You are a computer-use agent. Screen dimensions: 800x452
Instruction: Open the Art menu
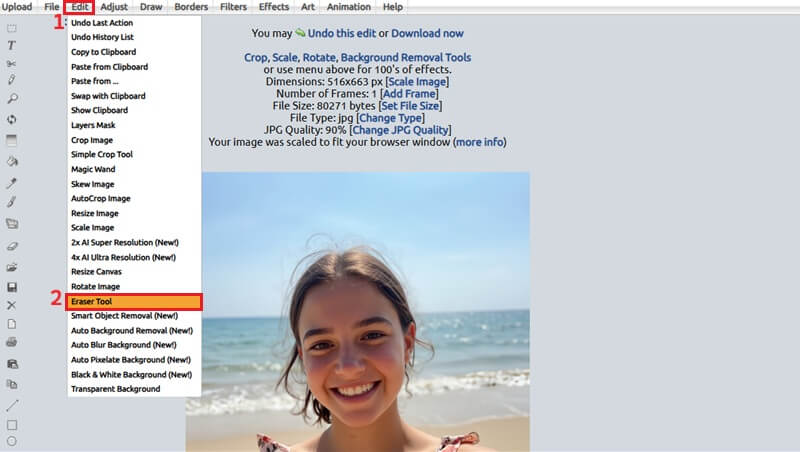(x=308, y=7)
